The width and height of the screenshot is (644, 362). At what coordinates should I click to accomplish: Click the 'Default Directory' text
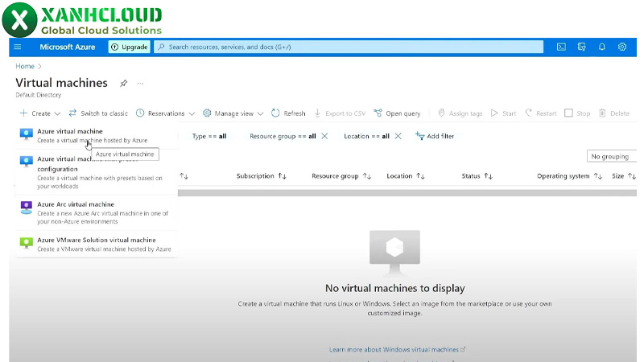tap(39, 95)
